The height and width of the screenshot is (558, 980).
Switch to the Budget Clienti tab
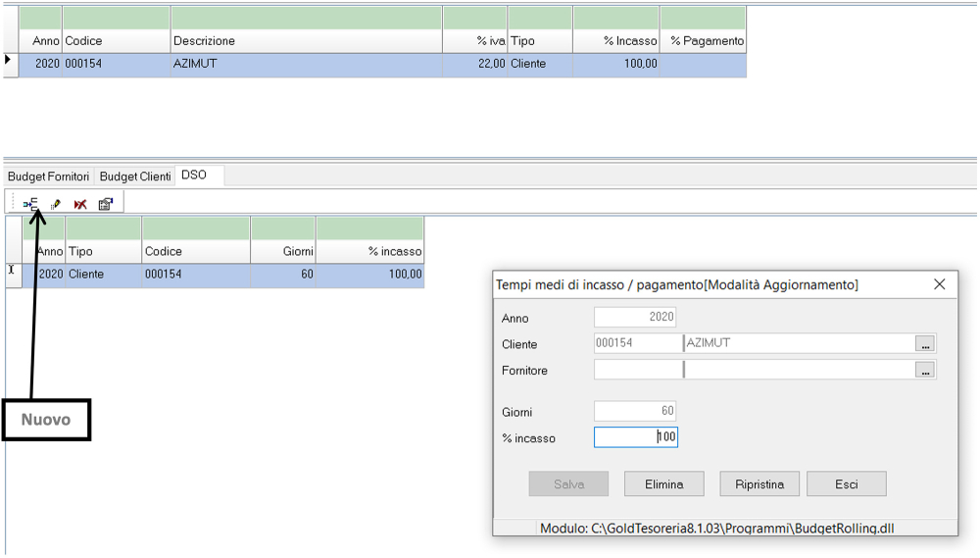coord(135,177)
